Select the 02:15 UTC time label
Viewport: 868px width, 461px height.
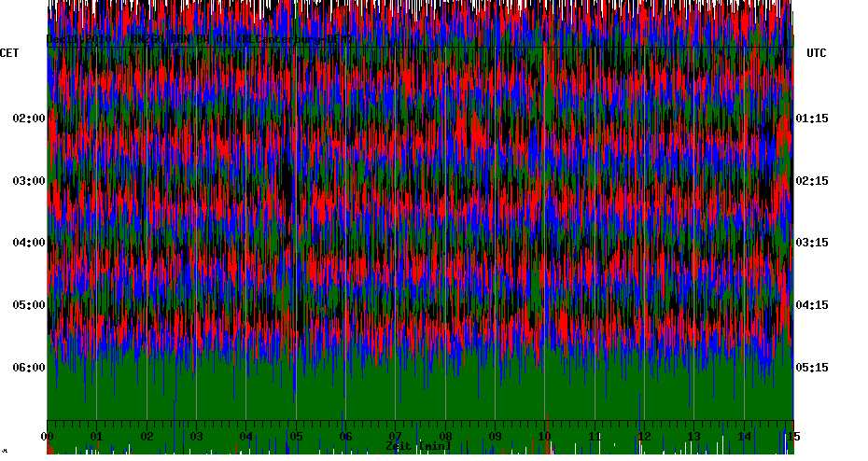click(812, 180)
